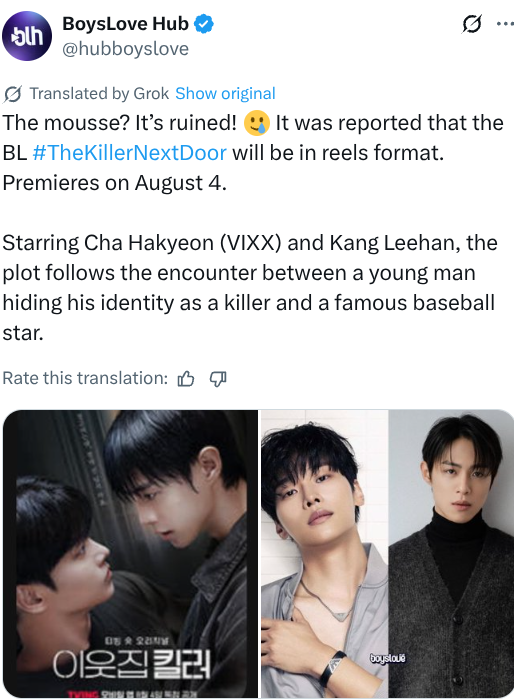The height and width of the screenshot is (699, 514).
Task: Click the blue verified badge
Action: pos(204,24)
